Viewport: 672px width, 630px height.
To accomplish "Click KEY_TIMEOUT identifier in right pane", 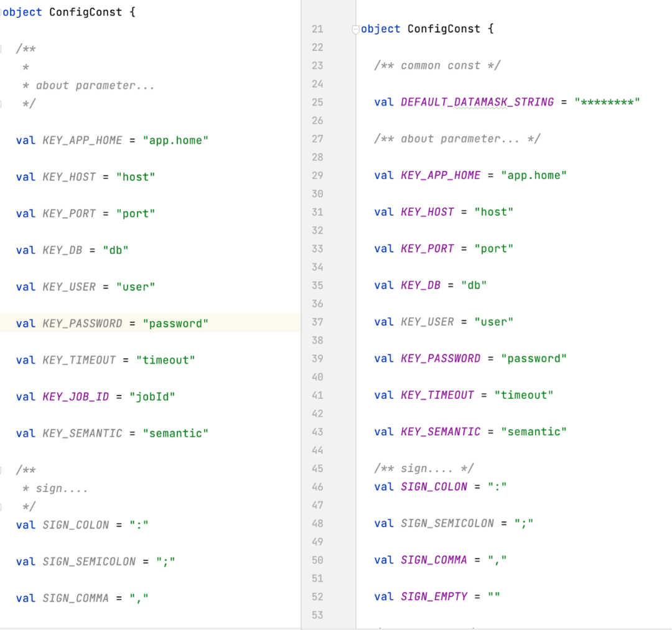I will tap(437, 395).
